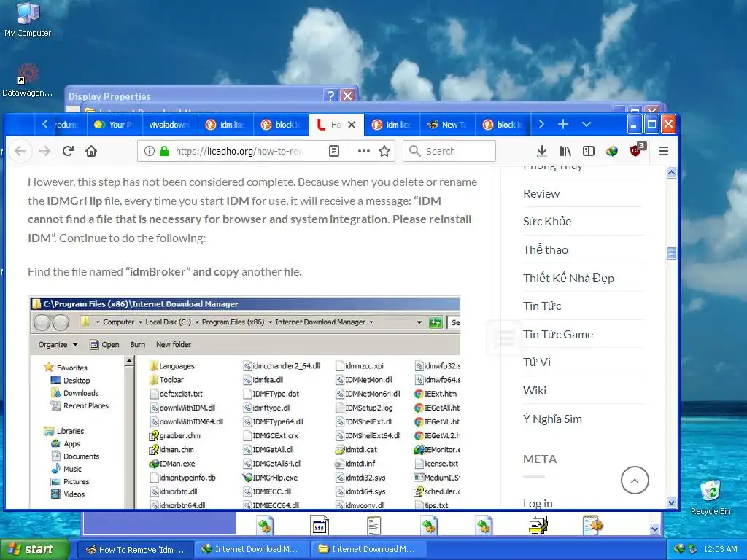Click the IDM extension toolbar icon
The width and height of the screenshot is (747, 560).
tap(612, 152)
